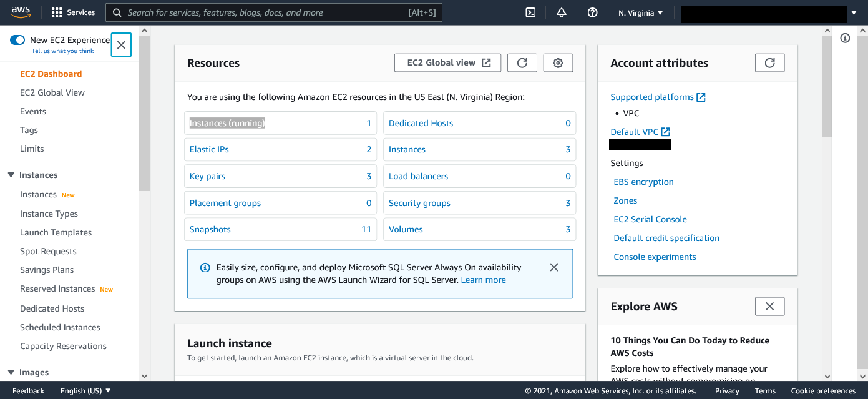Image resolution: width=868 pixels, height=399 pixels.
Task: Open Dedicated Hosts in sidebar
Action: coord(52,308)
